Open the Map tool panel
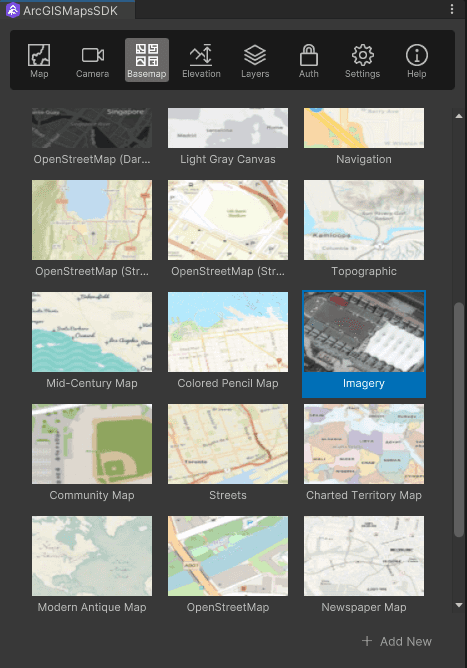The width and height of the screenshot is (467, 668). click(x=39, y=60)
